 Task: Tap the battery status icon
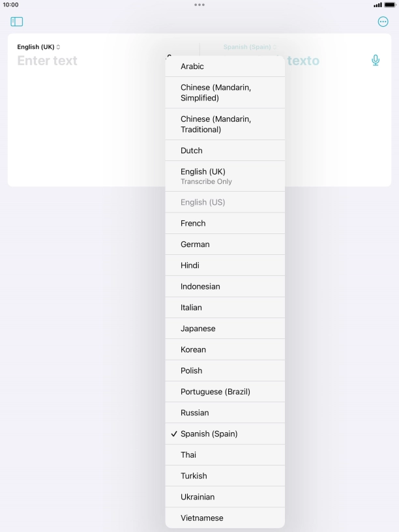tap(390, 5)
